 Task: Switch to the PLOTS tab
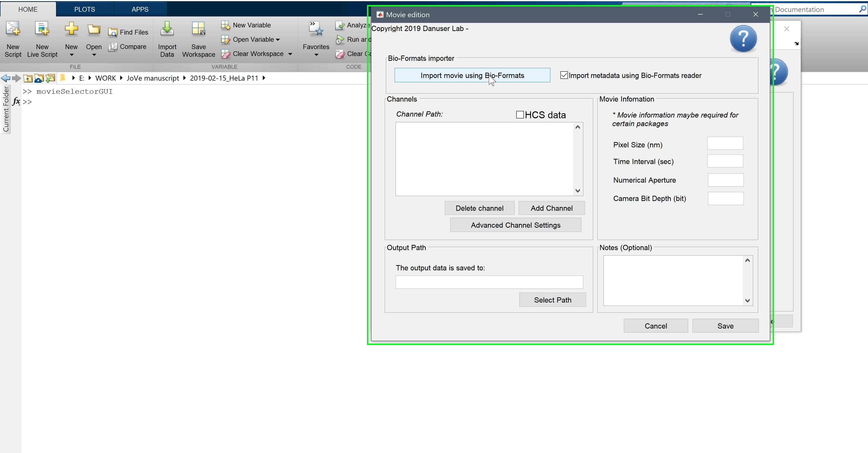[x=85, y=10]
